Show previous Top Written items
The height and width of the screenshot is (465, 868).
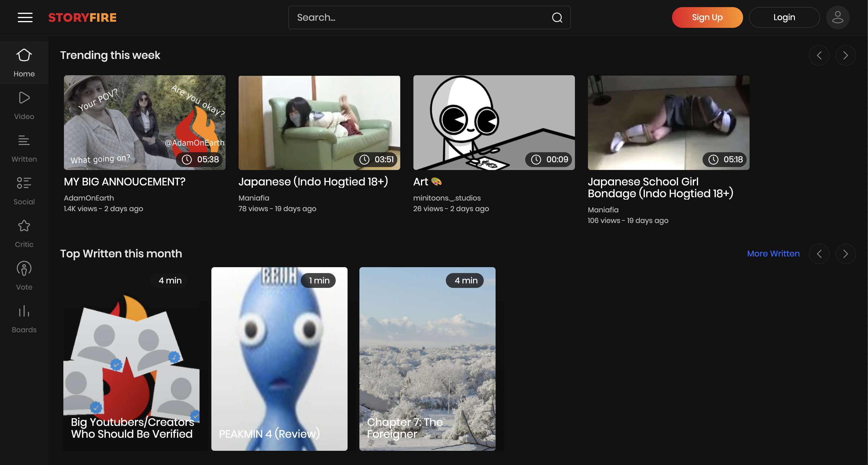click(819, 254)
